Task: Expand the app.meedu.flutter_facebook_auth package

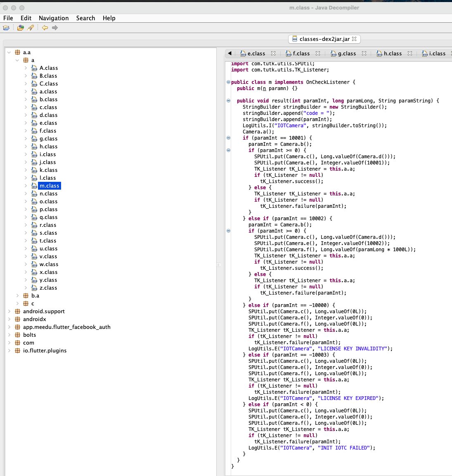Action: 9,327
